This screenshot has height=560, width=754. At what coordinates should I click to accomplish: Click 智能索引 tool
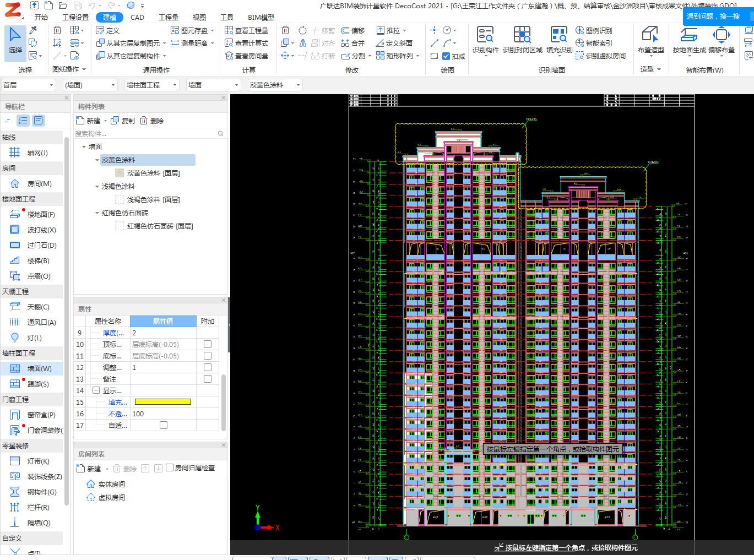(x=594, y=43)
